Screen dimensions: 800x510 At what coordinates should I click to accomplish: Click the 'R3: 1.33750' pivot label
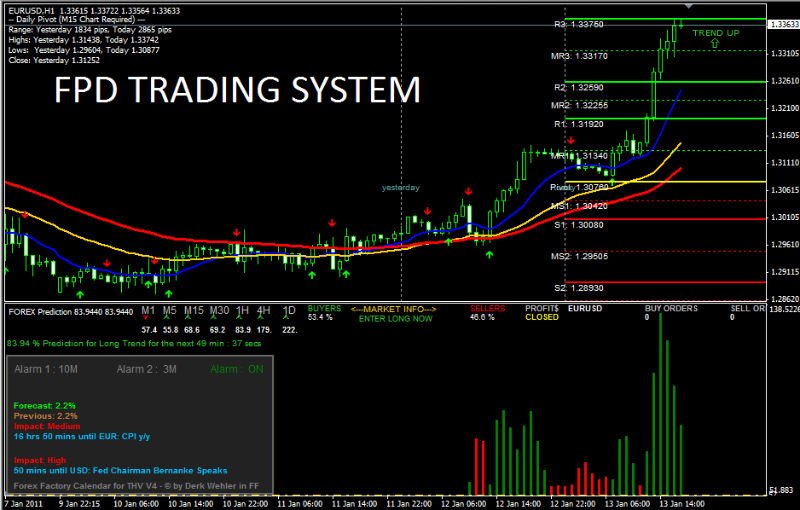click(579, 24)
